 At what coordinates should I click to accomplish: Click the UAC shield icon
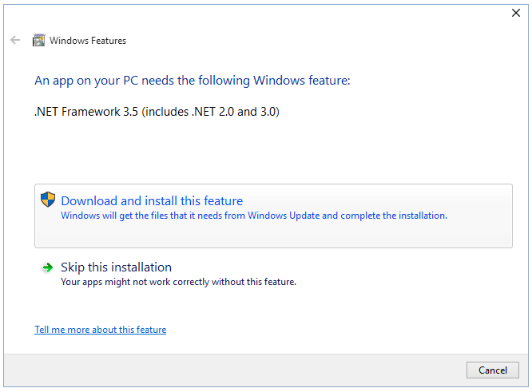click(x=48, y=200)
